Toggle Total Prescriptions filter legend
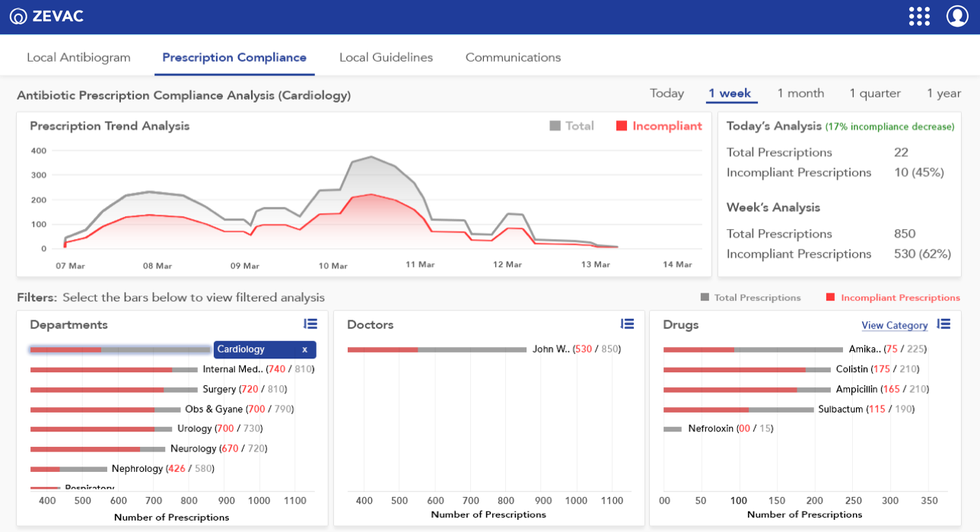Screen dimensions: 980x532 [x=750, y=298]
